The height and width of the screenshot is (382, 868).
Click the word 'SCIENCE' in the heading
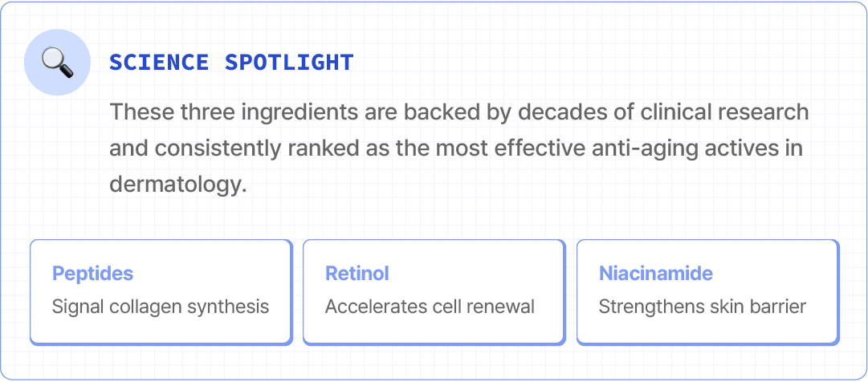pos(159,63)
